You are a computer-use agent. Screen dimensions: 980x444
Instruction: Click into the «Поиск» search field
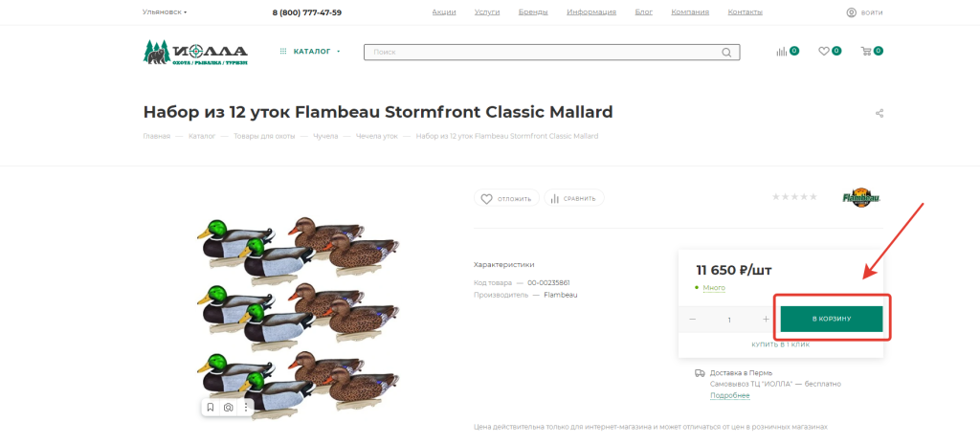pyautogui.click(x=541, y=52)
